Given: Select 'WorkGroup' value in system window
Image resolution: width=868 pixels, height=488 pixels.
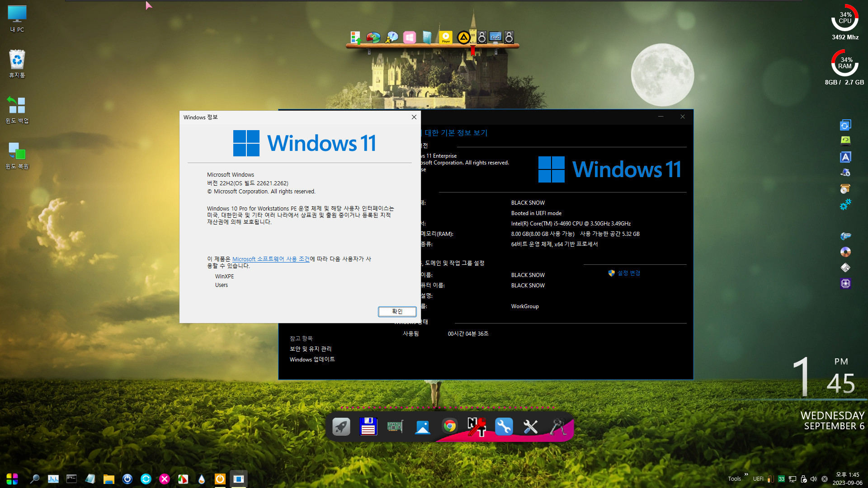Looking at the screenshot, I should click(525, 306).
